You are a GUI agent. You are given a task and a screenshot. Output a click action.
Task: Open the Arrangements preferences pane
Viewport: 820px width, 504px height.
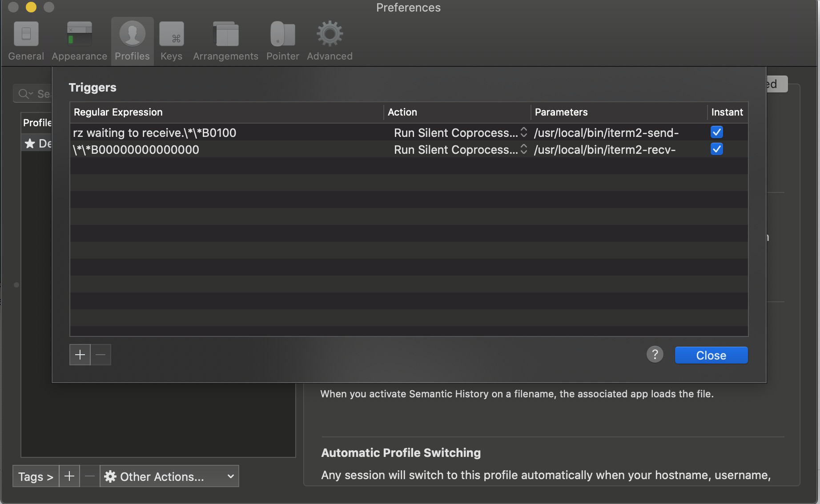(225, 41)
